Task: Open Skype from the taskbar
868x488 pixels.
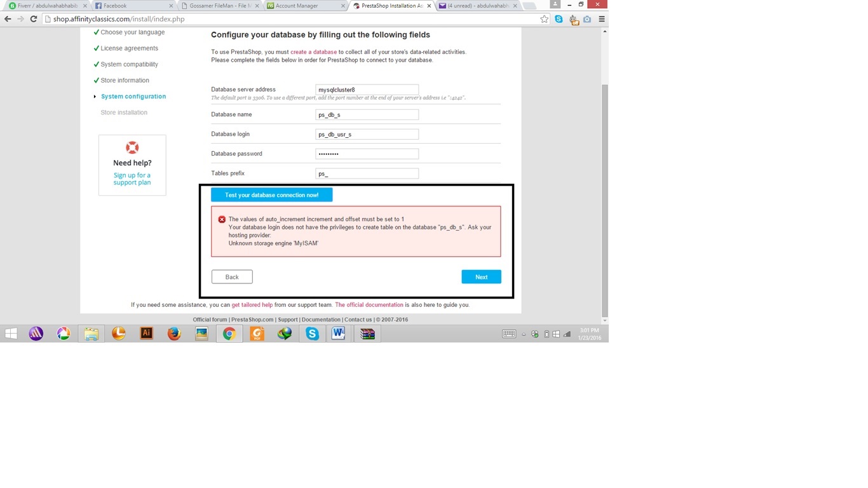Action: [312, 334]
